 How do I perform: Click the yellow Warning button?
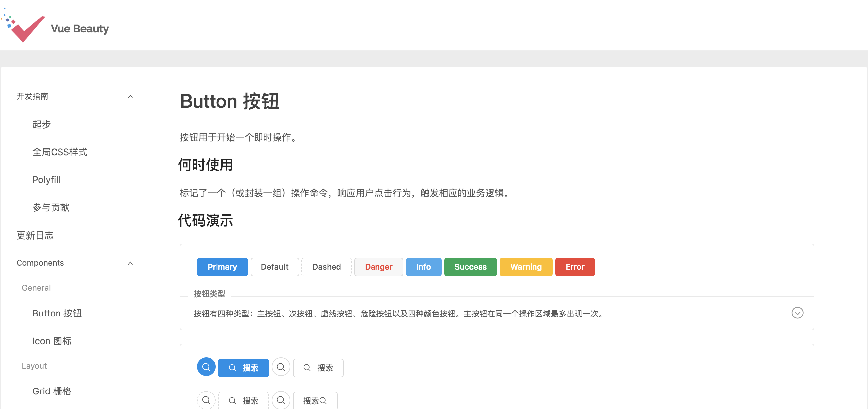(x=526, y=267)
